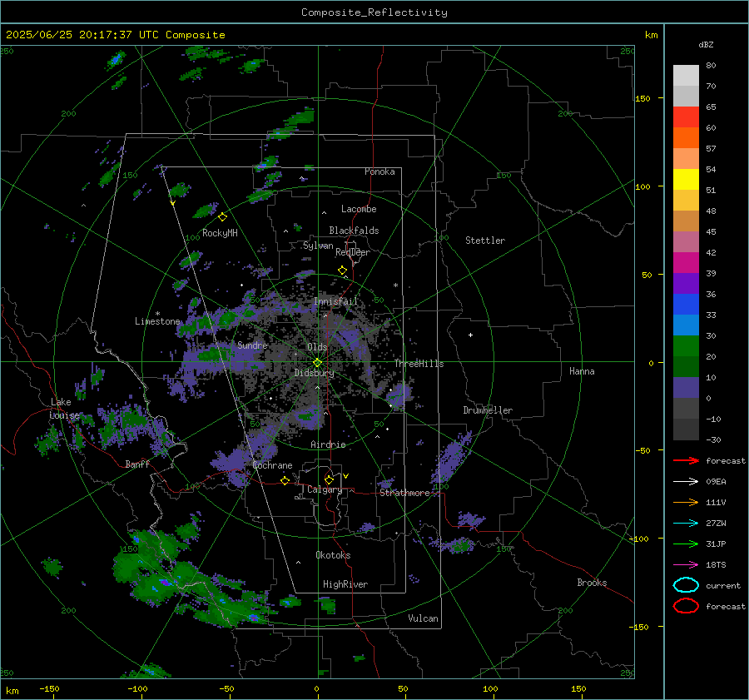Click the Limestone label
This screenshot has height=700, width=749.
pyautogui.click(x=157, y=321)
